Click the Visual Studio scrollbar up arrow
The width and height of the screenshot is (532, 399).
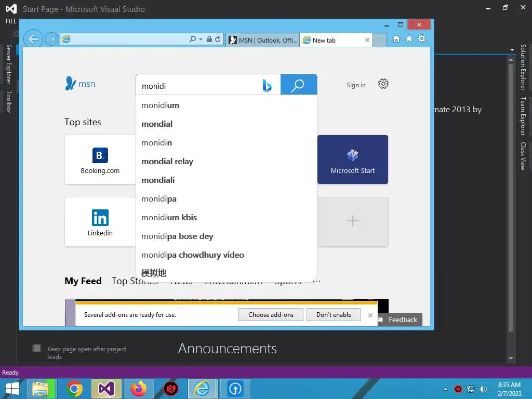click(511, 60)
